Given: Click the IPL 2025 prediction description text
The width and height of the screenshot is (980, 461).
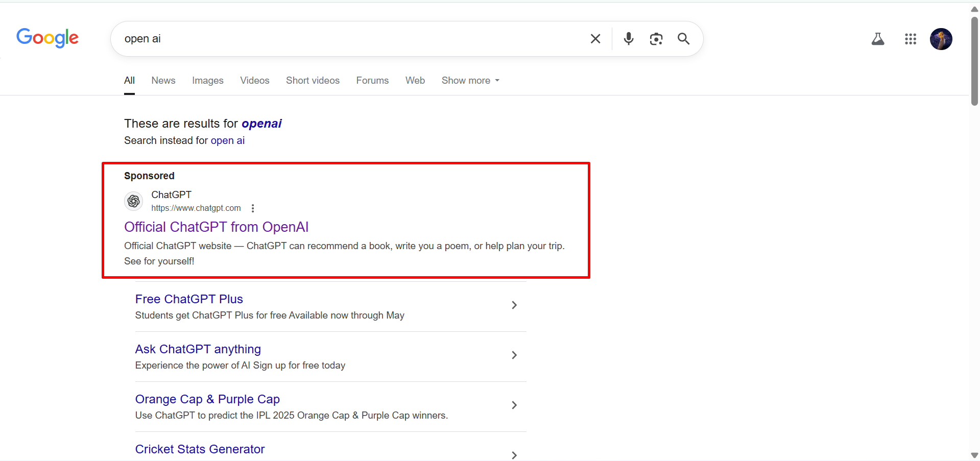Looking at the screenshot, I should click(292, 416).
